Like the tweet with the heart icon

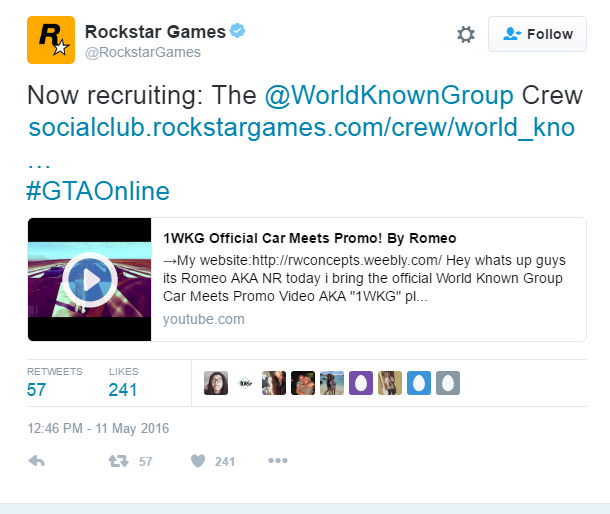198,461
